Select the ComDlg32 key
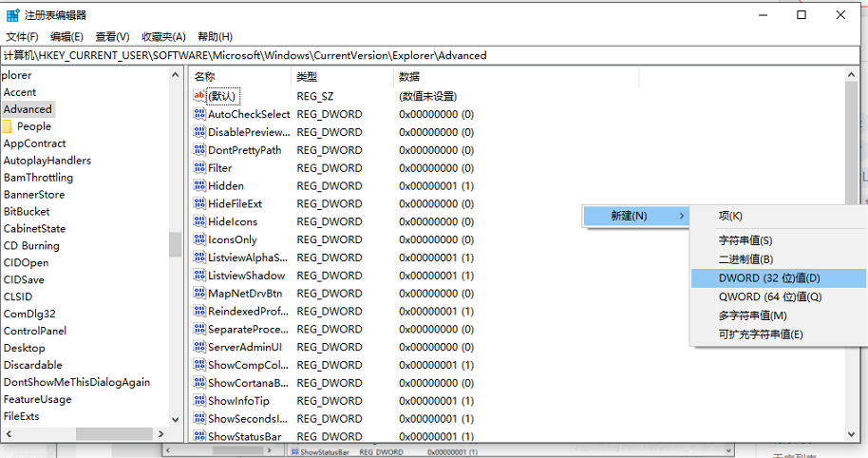 [29, 314]
